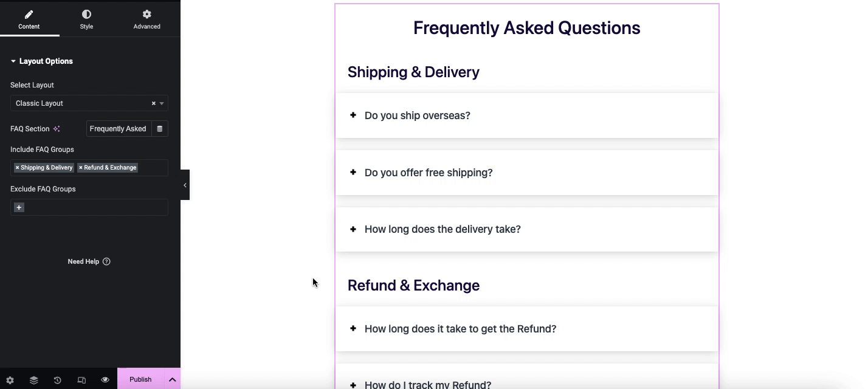Click the plus icon under Exclude FAQ Groups
The image size is (868, 389).
[x=19, y=207]
